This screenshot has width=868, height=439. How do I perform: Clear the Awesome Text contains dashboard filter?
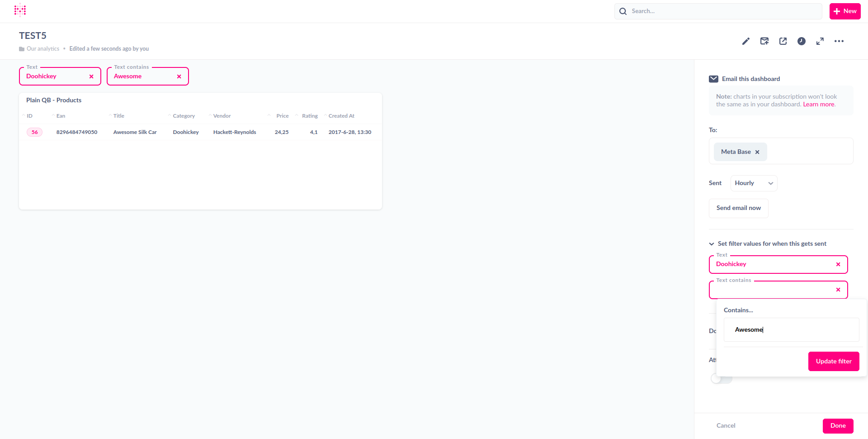[179, 76]
